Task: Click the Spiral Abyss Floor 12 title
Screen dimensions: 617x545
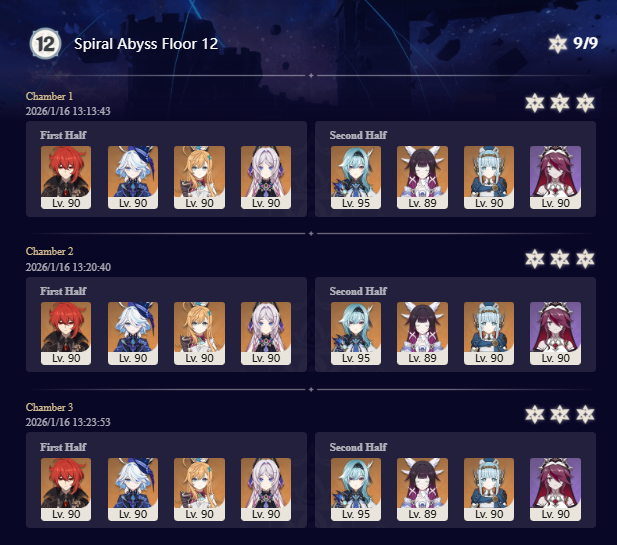Action: (146, 44)
